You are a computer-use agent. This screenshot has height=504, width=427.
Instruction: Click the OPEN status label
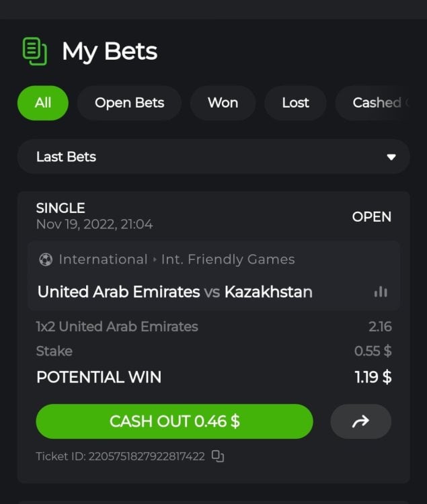(x=372, y=217)
